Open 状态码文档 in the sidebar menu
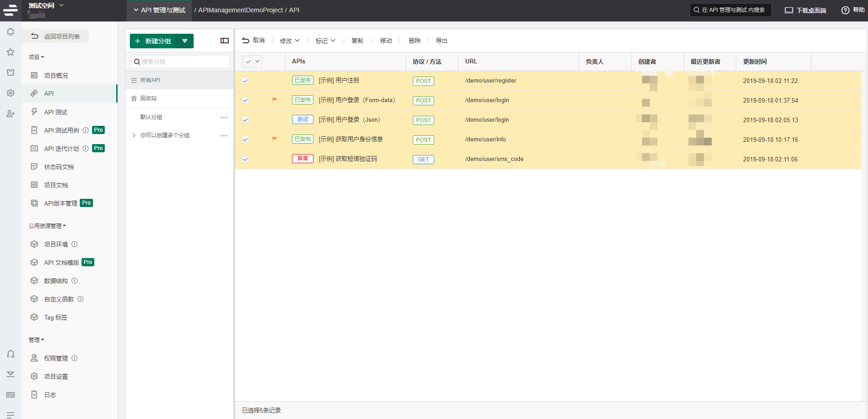 tap(59, 167)
